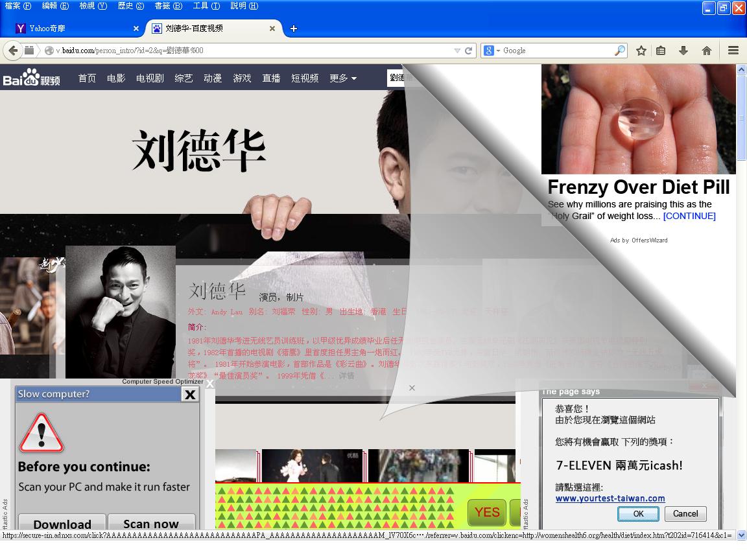Open the 歷史 (S) menu
747x560 pixels.
130,6
